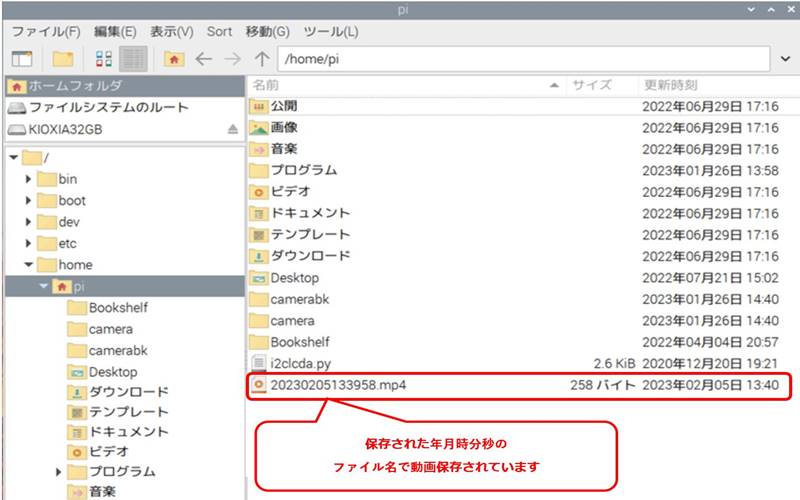Image resolution: width=800 pixels, height=500 pixels.
Task: Open path history dropdown arrow
Action: pyautogui.click(x=785, y=59)
